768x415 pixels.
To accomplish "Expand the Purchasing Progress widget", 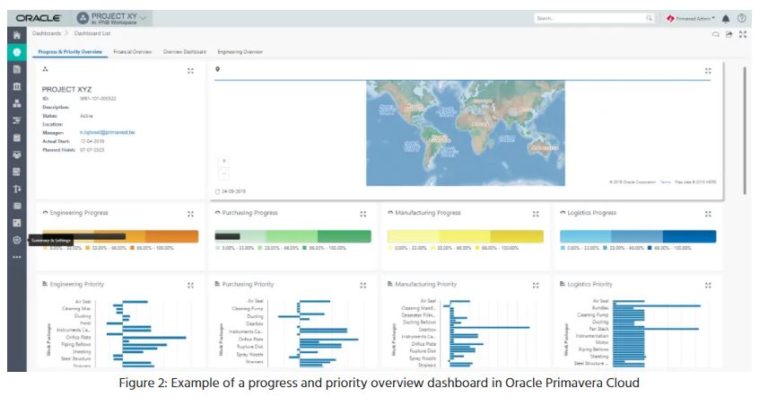I will pyautogui.click(x=363, y=214).
